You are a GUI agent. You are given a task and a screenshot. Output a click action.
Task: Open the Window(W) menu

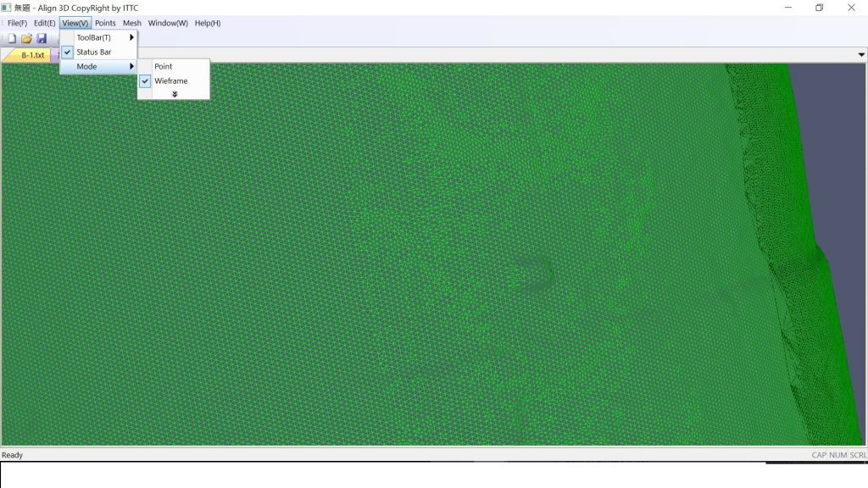[x=168, y=23]
